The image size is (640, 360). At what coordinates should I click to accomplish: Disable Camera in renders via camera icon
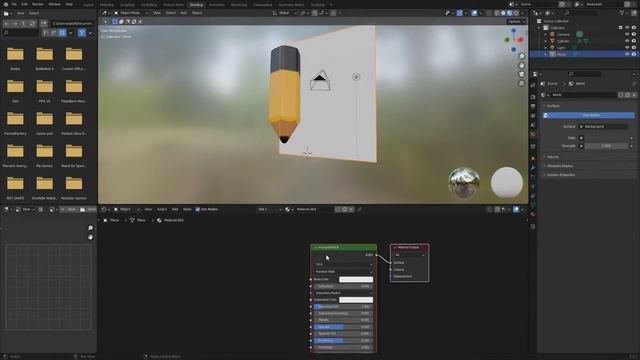[634, 34]
